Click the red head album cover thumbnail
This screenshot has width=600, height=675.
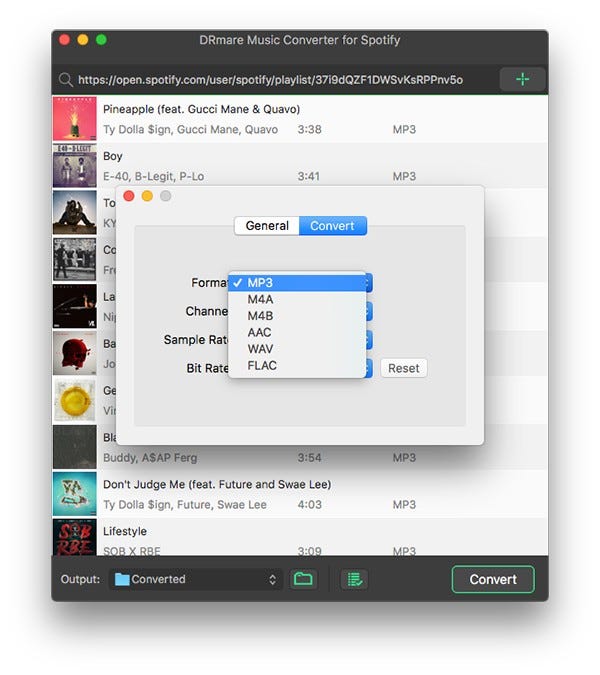tap(74, 353)
